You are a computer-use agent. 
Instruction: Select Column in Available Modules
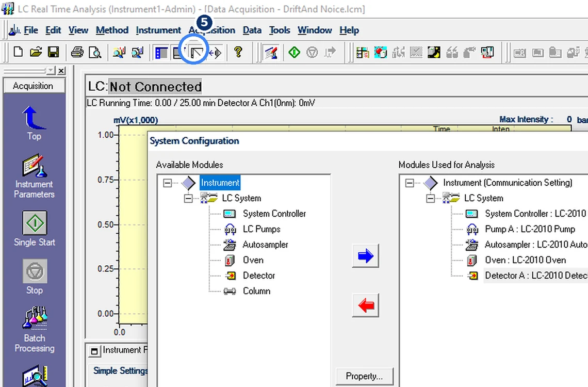(x=256, y=291)
